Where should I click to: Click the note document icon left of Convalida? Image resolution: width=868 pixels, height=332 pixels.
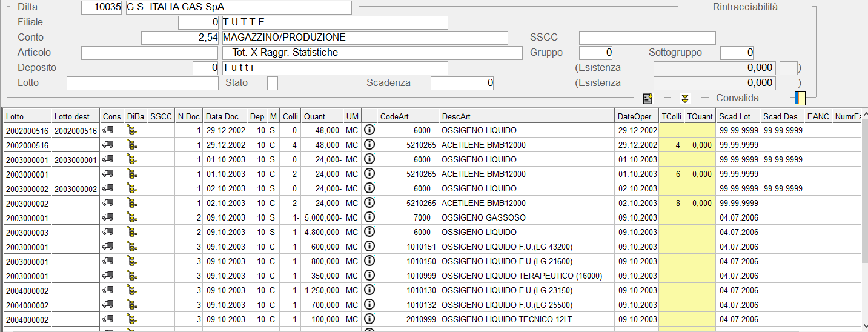(648, 98)
